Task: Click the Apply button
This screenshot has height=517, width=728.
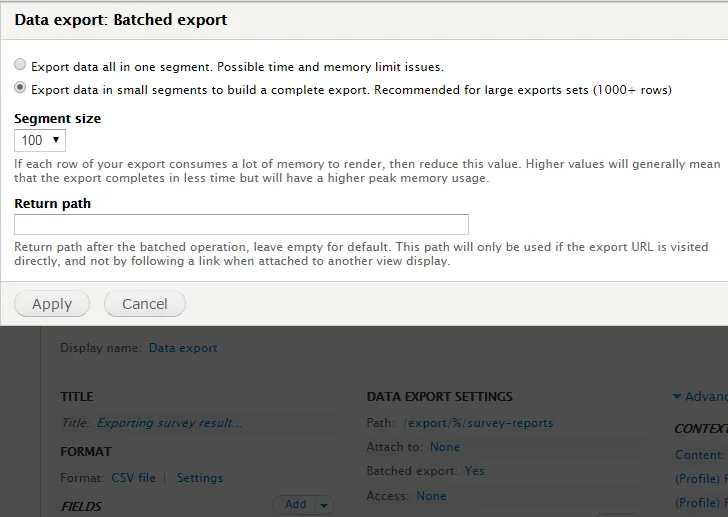Action: click(x=52, y=304)
